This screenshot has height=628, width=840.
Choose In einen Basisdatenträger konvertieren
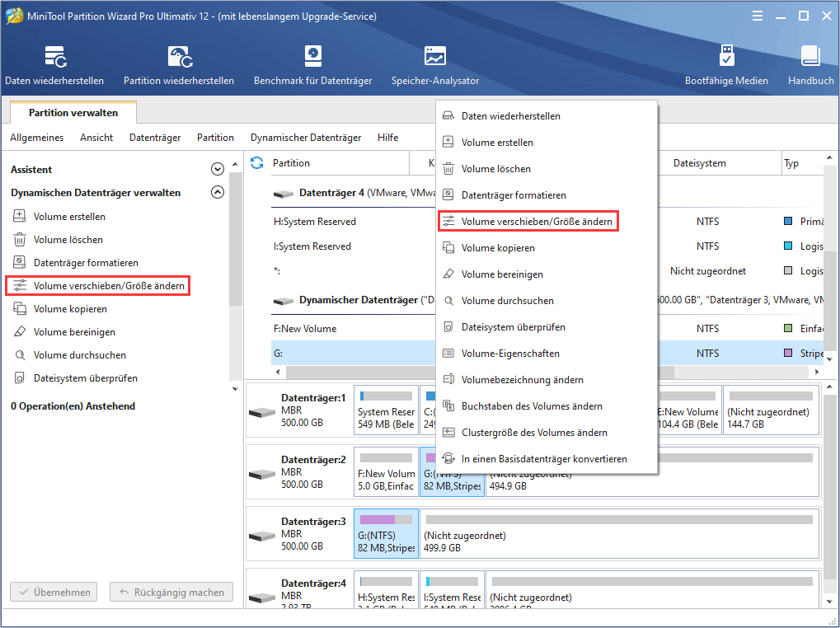click(547, 459)
